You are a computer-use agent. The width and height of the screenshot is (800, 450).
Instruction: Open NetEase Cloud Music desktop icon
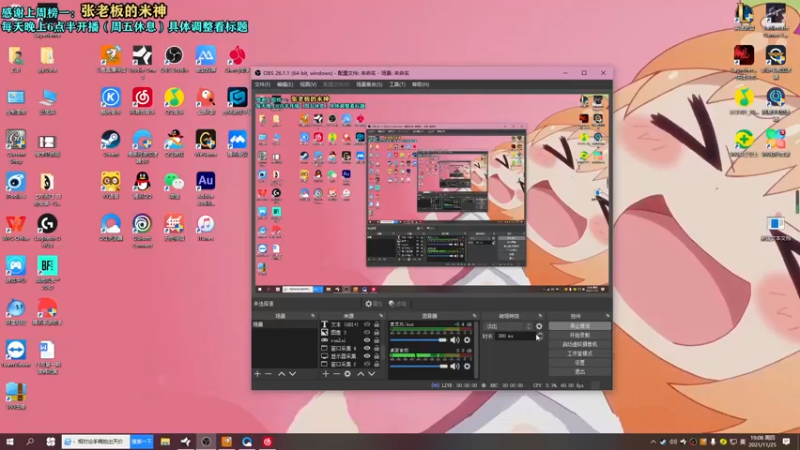click(x=142, y=101)
